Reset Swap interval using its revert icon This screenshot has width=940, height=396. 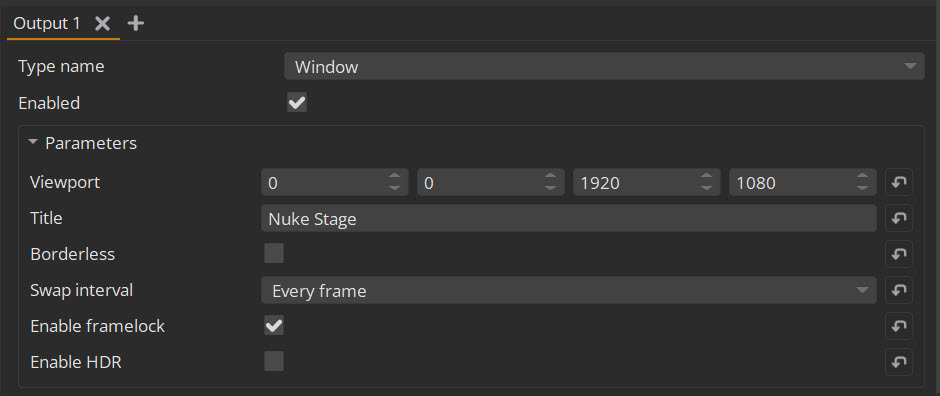coord(899,290)
